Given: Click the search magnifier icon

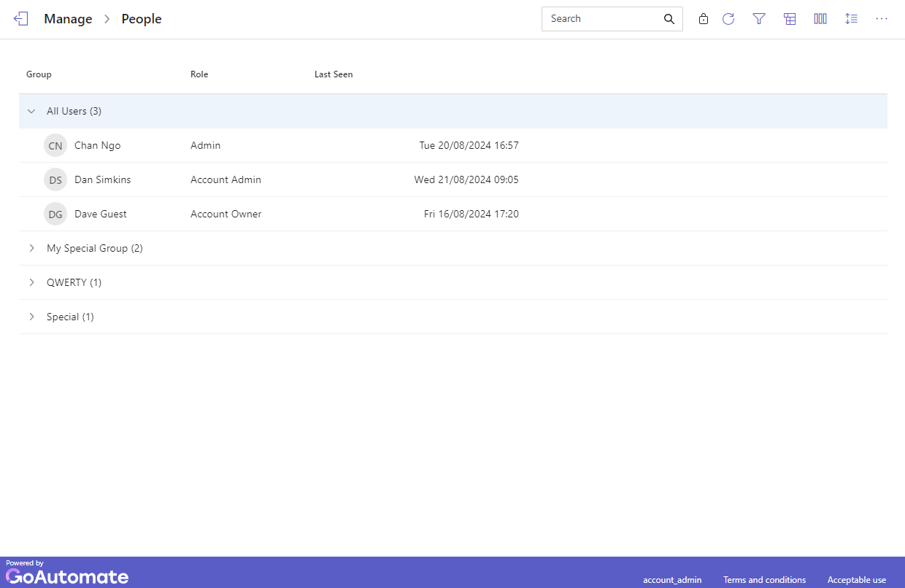Looking at the screenshot, I should pyautogui.click(x=669, y=19).
